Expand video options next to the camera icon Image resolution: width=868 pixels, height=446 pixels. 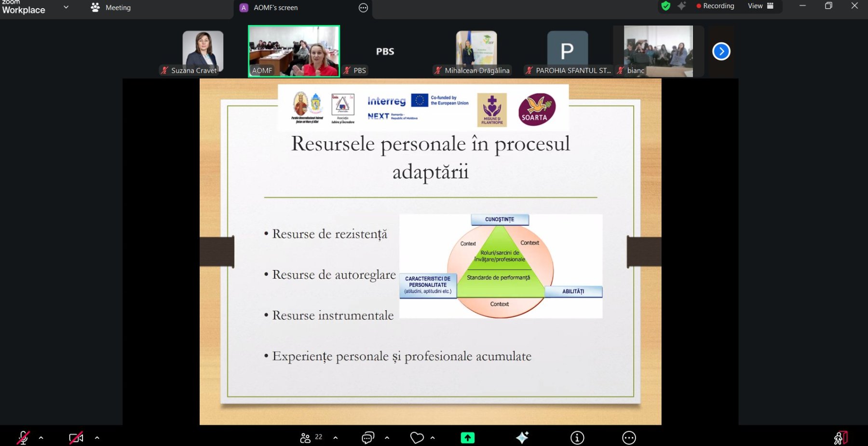(97, 438)
